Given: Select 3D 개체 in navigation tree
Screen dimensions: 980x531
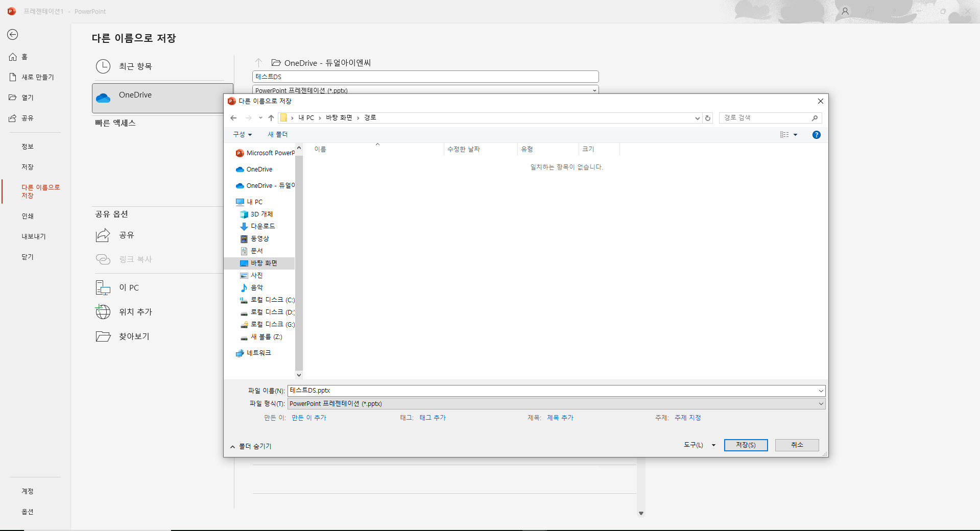Looking at the screenshot, I should pyautogui.click(x=261, y=214).
